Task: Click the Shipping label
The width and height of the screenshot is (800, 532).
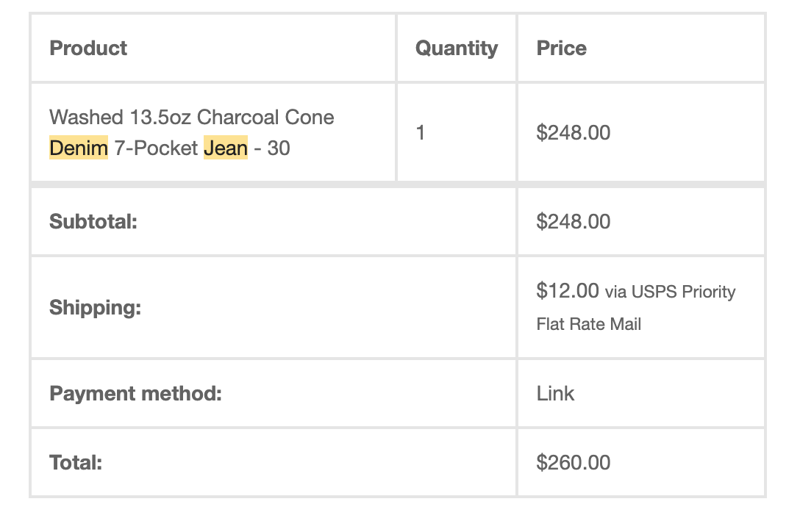Action: 95,308
